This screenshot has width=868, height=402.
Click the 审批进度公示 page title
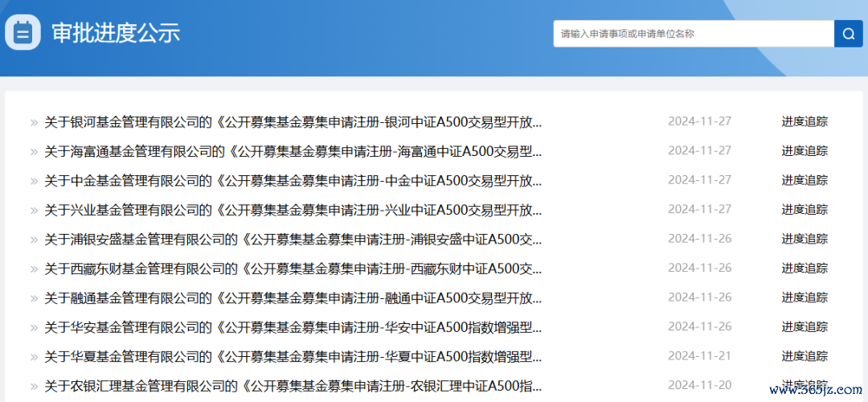point(117,33)
